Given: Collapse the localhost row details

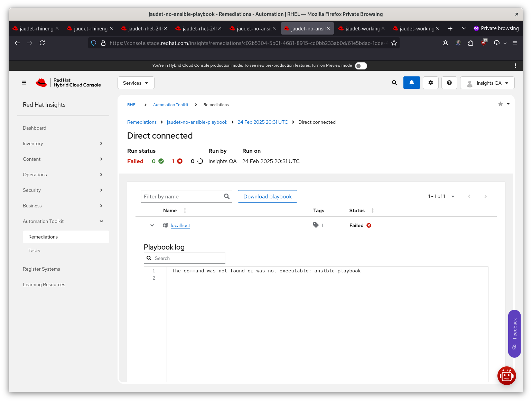Looking at the screenshot, I should [x=152, y=225].
